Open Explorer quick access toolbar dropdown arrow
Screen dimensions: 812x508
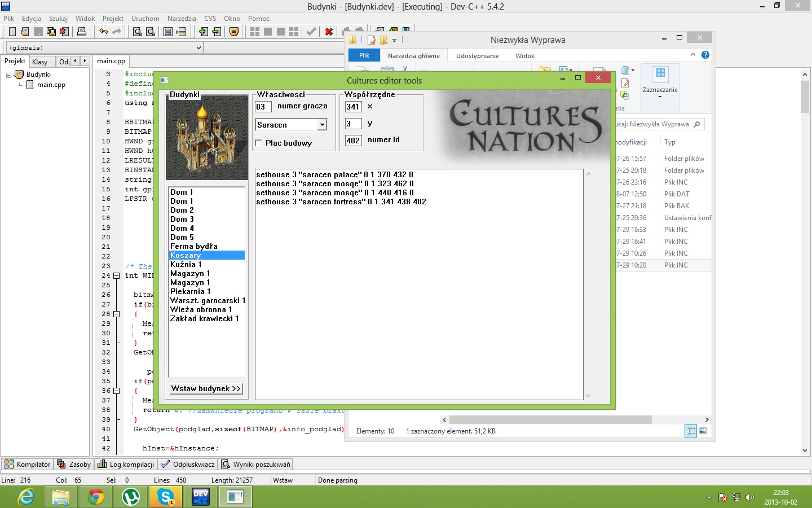pyautogui.click(x=394, y=40)
